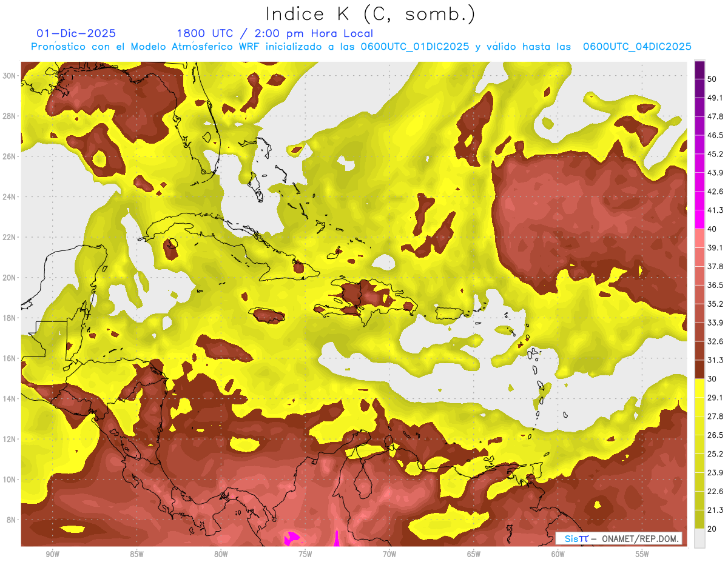The width and height of the screenshot is (728, 562).
Task: Click the colorbar value 40
Action: tap(712, 229)
